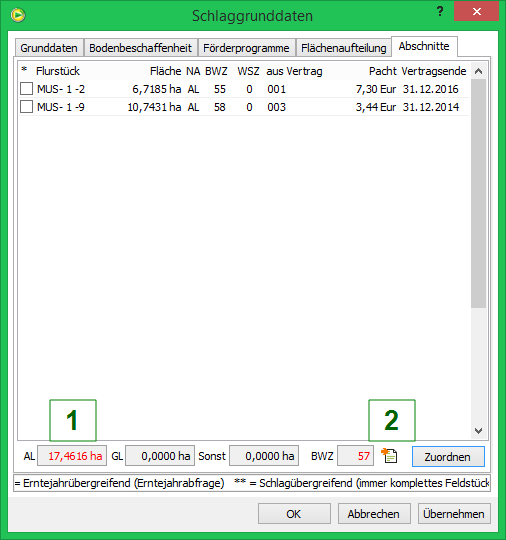Click the Pacht column header

pos(383,71)
